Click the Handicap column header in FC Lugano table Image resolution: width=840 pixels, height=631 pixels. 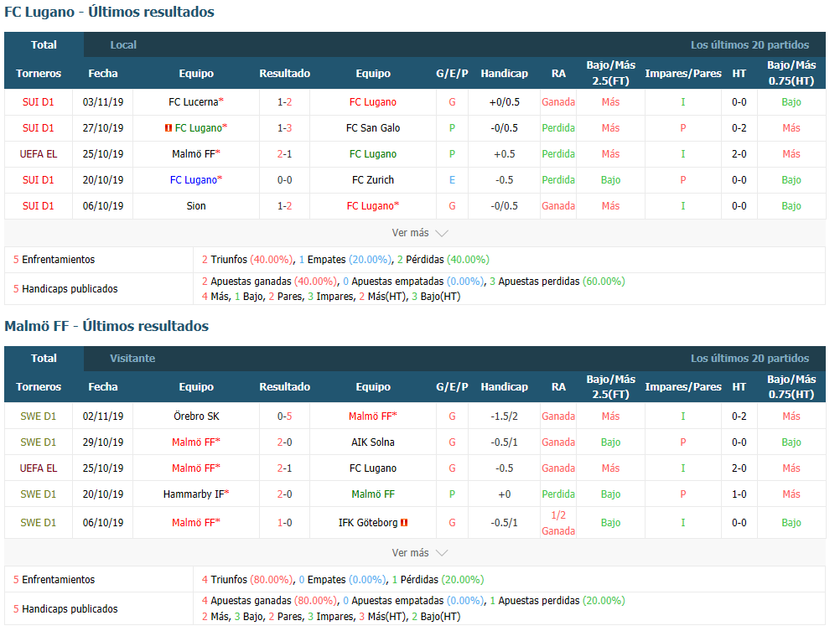(504, 74)
